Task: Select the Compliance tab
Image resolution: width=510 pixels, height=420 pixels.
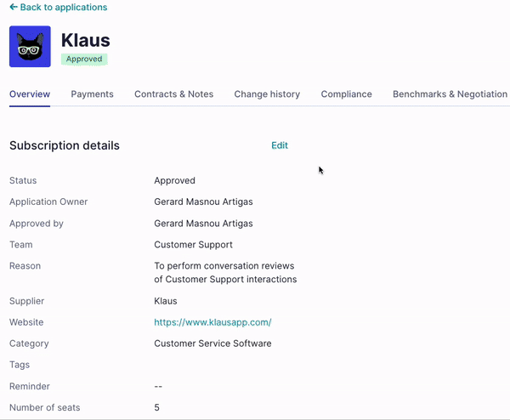Action: pos(347,94)
